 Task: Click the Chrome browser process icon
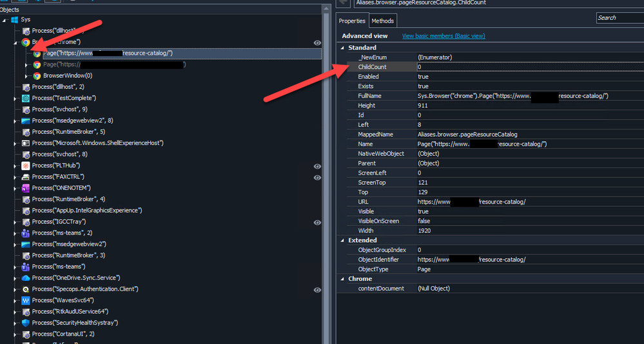click(26, 42)
